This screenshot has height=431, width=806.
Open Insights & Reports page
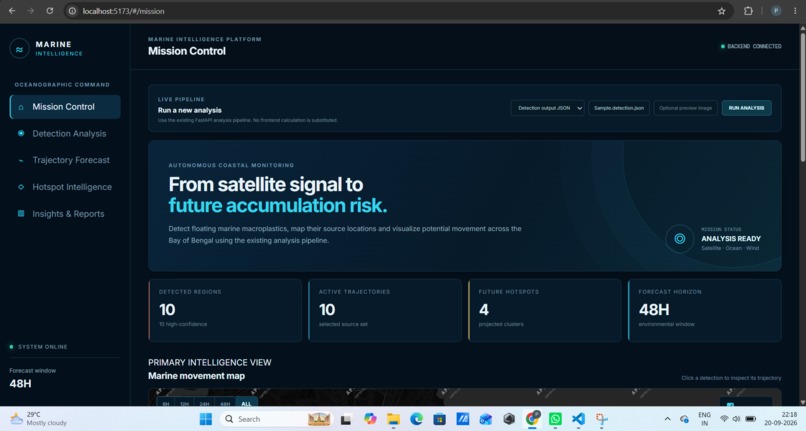point(65,213)
